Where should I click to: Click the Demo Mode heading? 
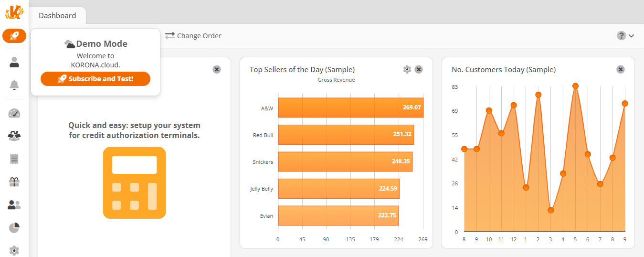click(102, 44)
